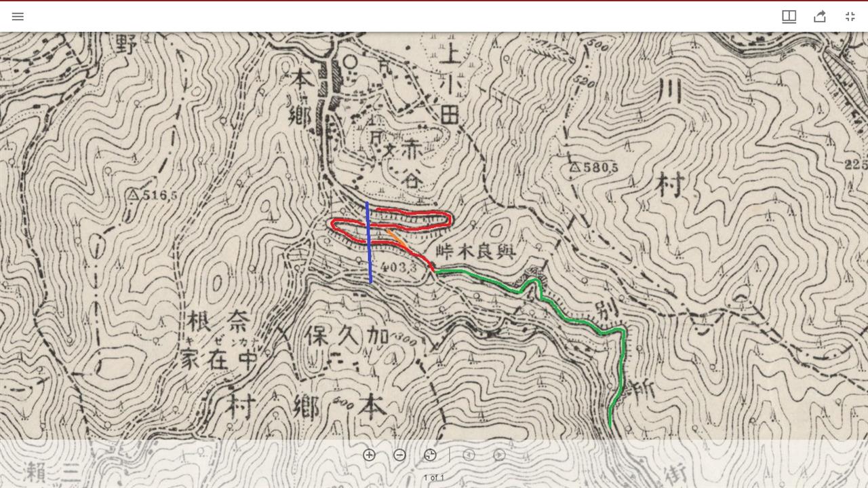Click the 516.5 triangulation point

[153, 195]
